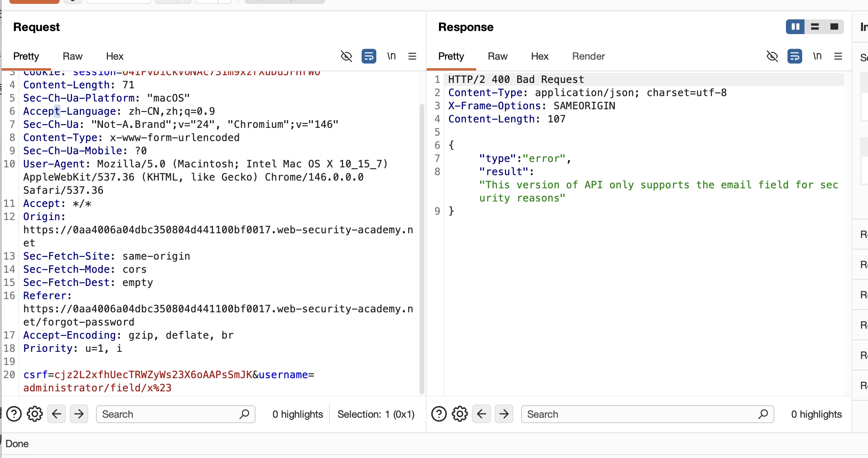Select side-by-side split layout icon

tap(795, 27)
